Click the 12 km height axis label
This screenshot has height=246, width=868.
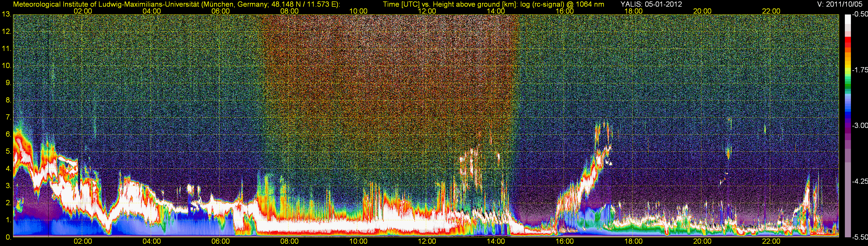coord(6,32)
